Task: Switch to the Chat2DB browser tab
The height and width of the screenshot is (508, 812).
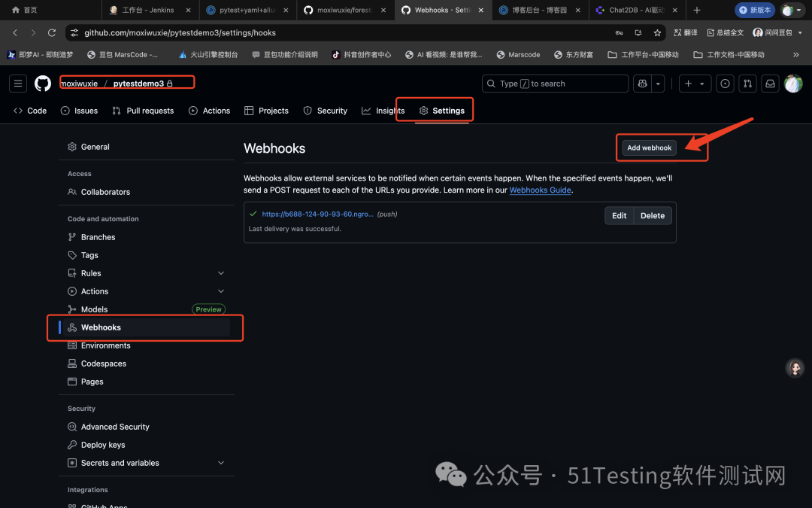Action: [638, 10]
